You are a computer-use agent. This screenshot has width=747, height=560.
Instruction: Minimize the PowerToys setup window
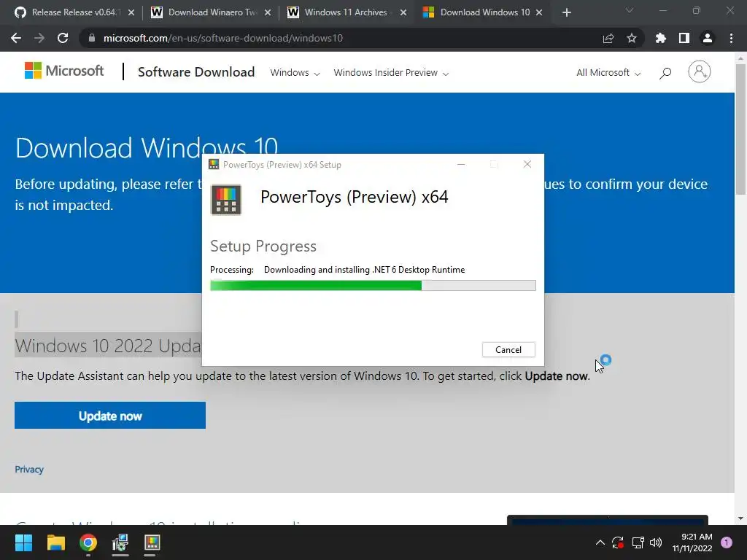tap(461, 164)
